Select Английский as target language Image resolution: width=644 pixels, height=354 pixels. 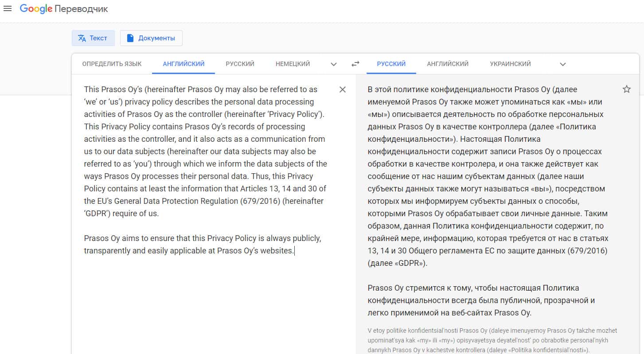click(448, 64)
